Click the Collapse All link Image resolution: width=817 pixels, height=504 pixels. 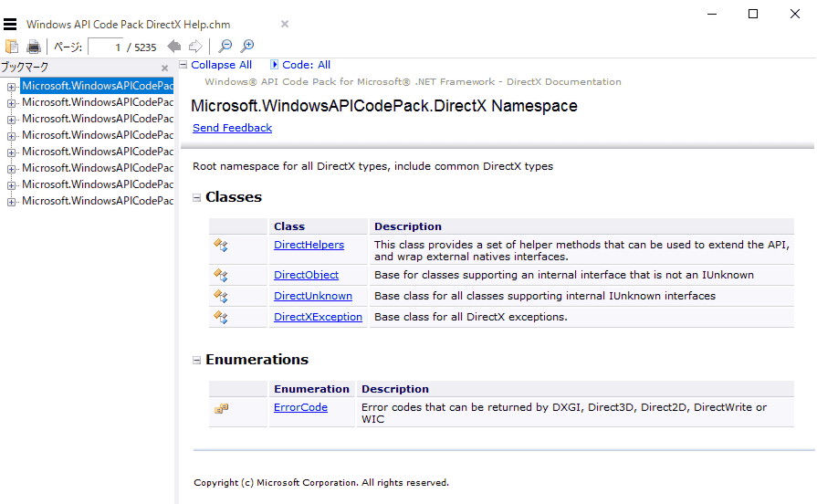221,65
